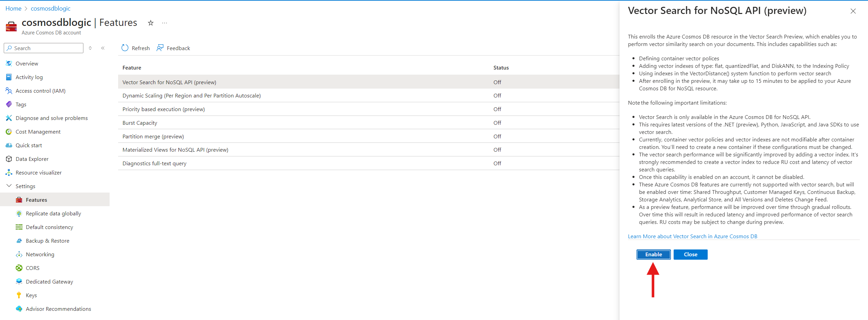
Task: Click the Status column header
Action: click(x=501, y=68)
